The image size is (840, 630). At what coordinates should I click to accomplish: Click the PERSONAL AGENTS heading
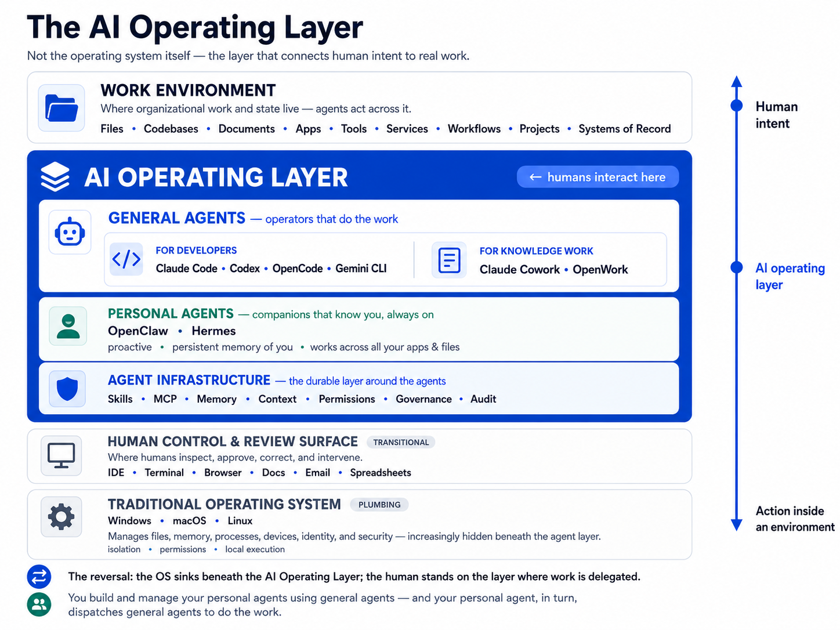coord(171,313)
